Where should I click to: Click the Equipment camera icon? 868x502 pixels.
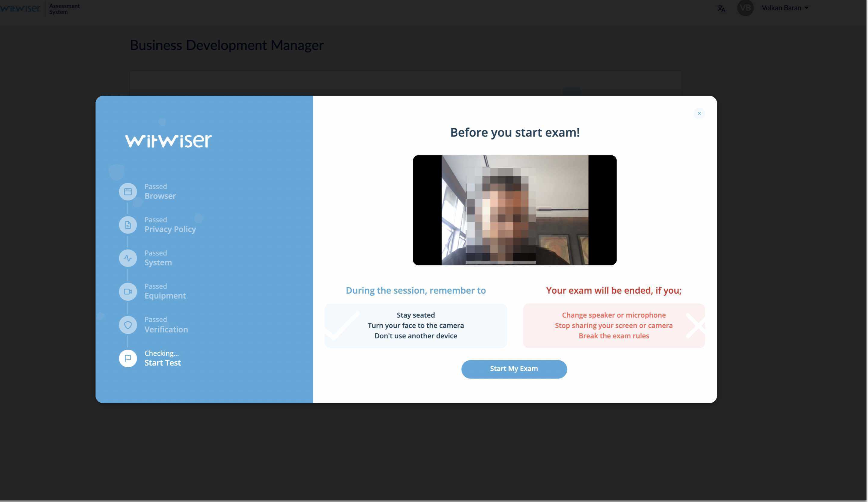click(128, 292)
